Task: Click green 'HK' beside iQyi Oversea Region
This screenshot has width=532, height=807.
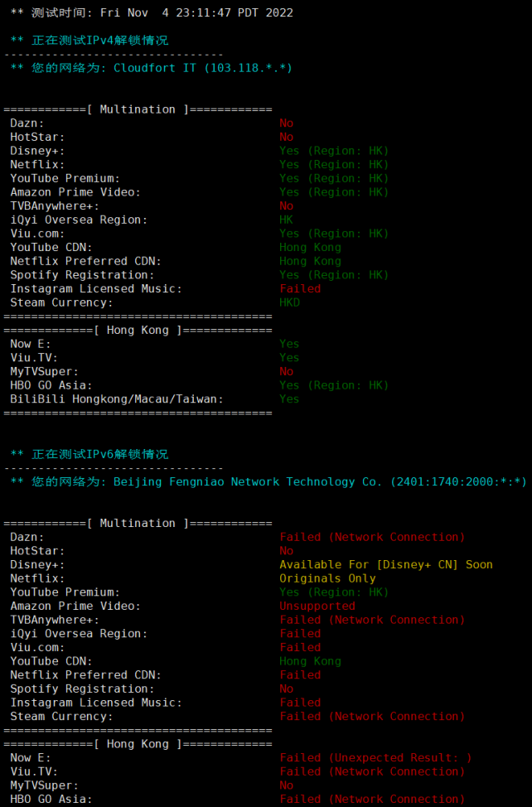Action: [286, 220]
